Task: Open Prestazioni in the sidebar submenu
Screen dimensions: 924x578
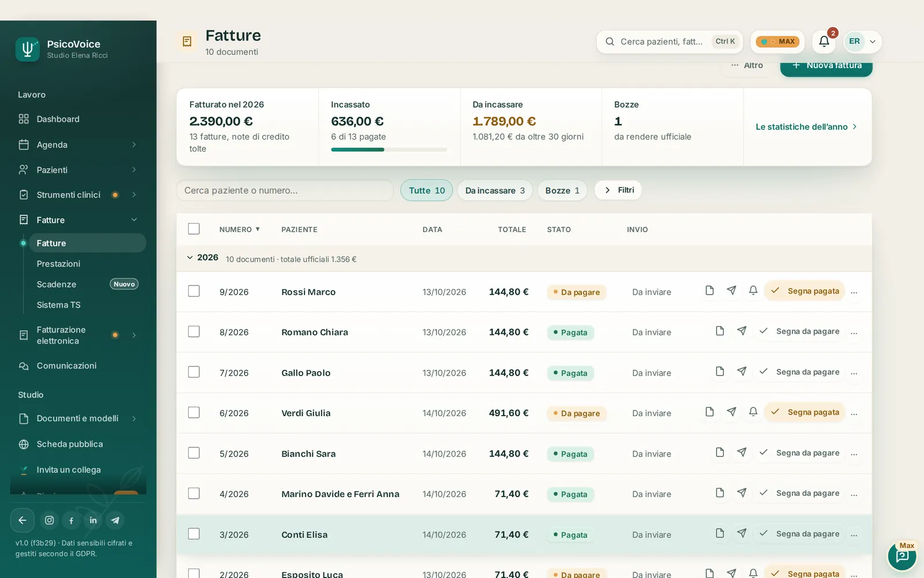Action: tap(58, 264)
